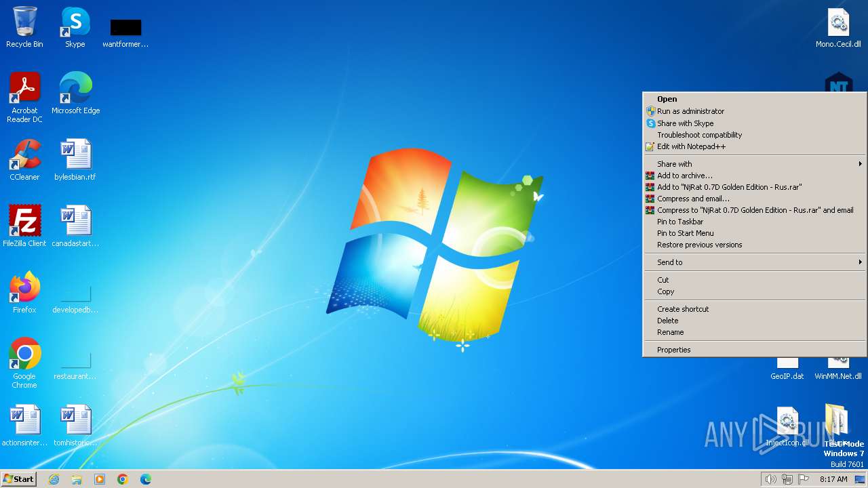The image size is (868, 488).
Task: Select the InjectIcon.dll file
Action: pyautogui.click(x=787, y=426)
